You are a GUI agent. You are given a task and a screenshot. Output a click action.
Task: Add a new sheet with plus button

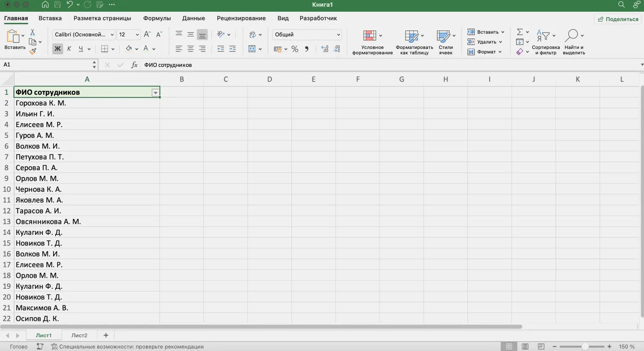click(x=106, y=335)
